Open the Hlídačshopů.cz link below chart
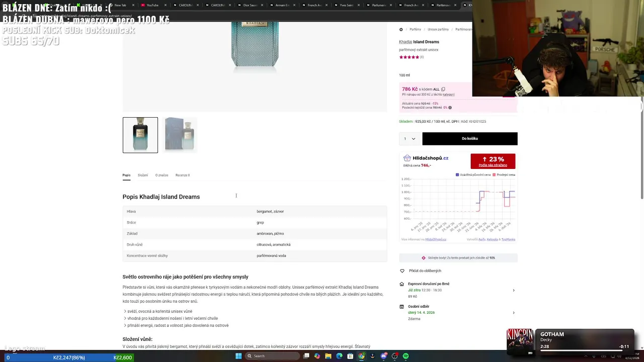Viewport: 644px width, 362px height. 436,239
